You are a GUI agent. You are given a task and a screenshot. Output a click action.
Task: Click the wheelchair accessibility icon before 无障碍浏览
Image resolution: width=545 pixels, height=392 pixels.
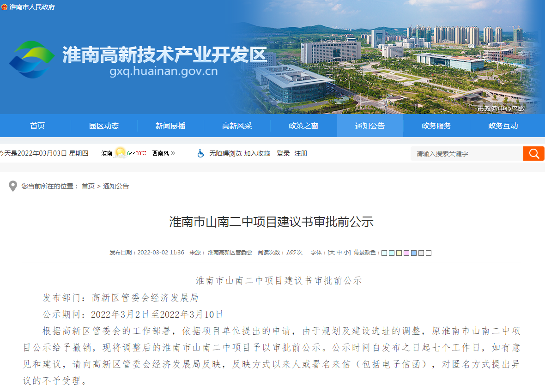(x=200, y=153)
